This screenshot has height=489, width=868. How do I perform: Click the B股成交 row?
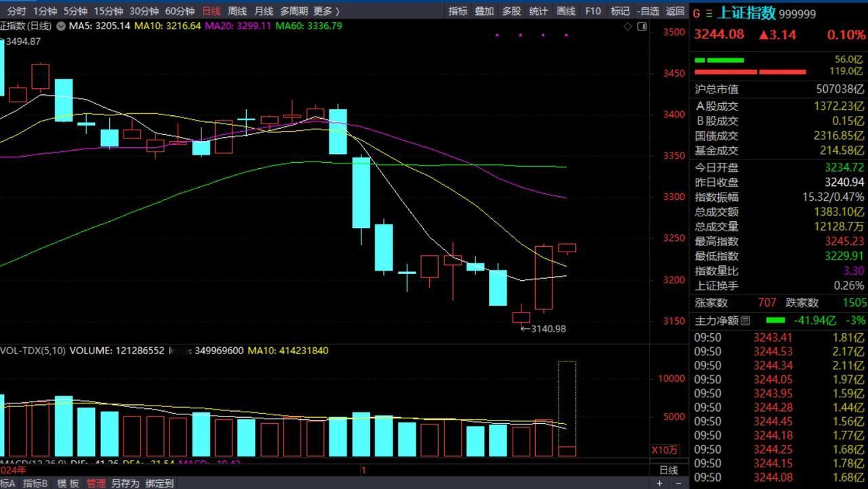tap(779, 121)
